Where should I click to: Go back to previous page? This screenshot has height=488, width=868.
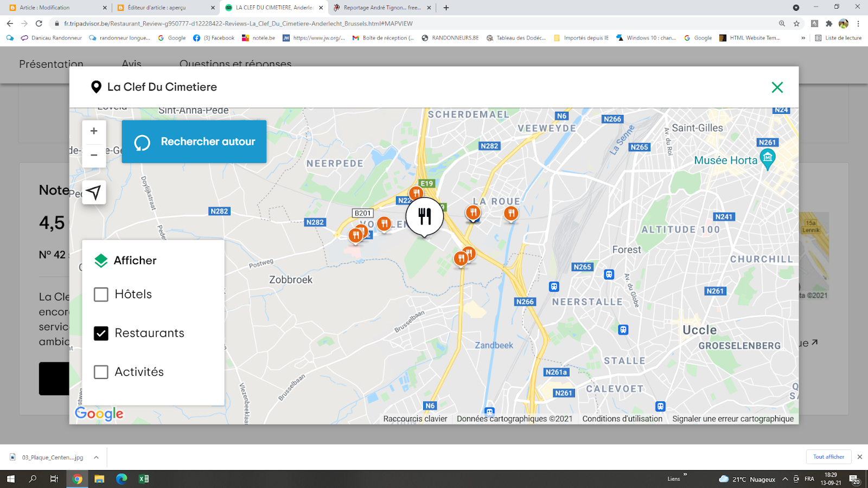click(10, 23)
